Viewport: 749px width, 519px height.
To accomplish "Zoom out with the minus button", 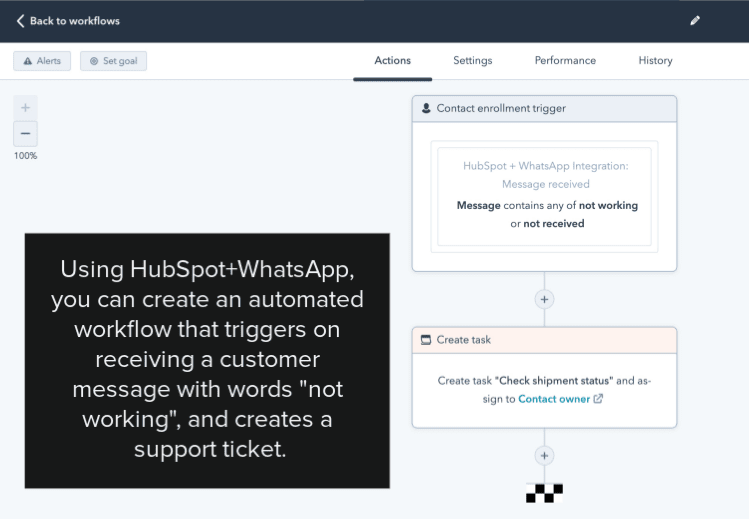I will pyautogui.click(x=25, y=134).
